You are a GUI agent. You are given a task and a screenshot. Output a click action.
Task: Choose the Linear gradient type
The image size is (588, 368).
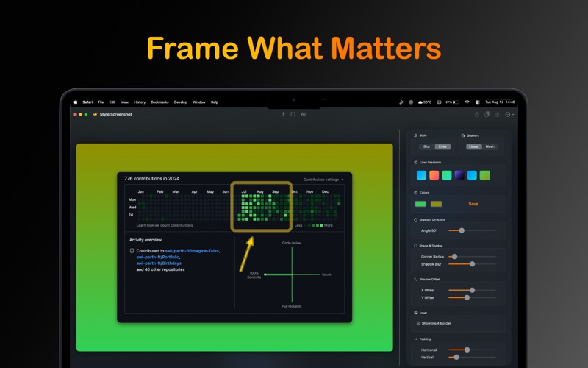click(x=474, y=146)
